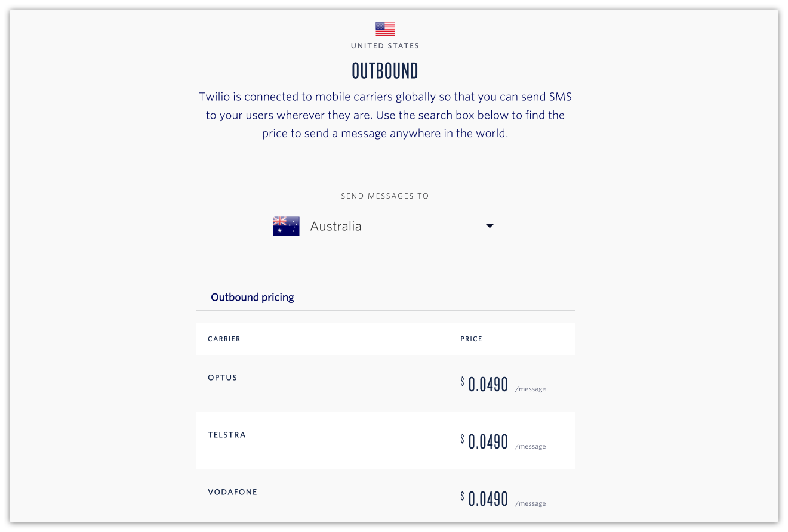Click the PRICE column header

click(471, 339)
